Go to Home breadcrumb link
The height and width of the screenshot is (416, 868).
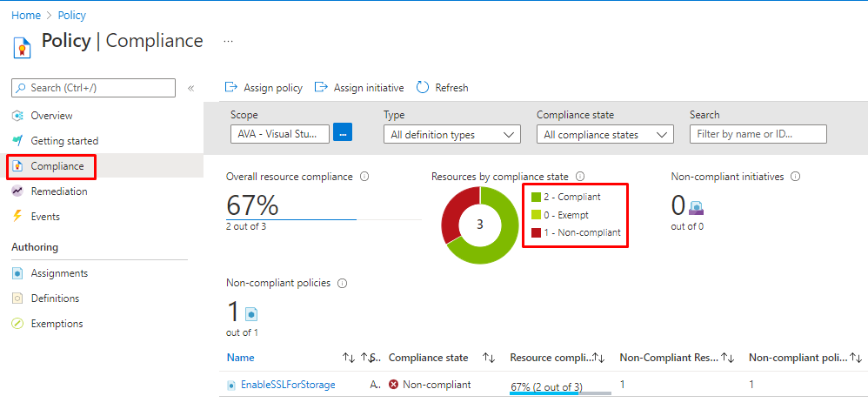tap(25, 16)
